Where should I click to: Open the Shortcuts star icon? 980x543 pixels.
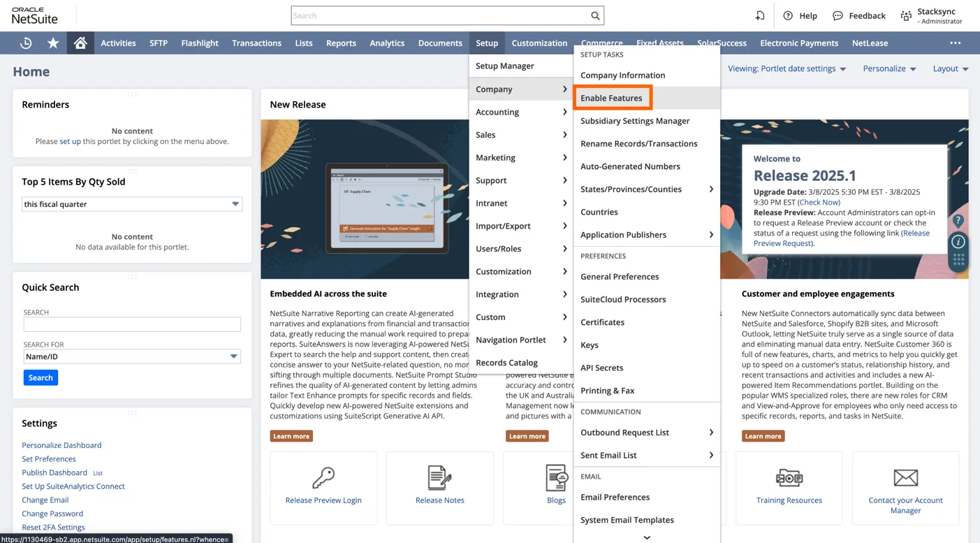pos(53,43)
